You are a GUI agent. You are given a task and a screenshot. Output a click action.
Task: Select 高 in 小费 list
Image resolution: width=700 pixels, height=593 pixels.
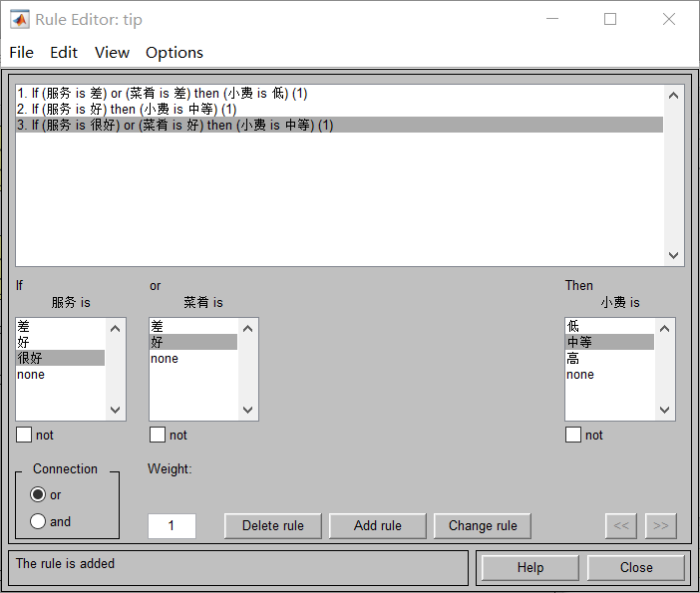pyautogui.click(x=609, y=359)
